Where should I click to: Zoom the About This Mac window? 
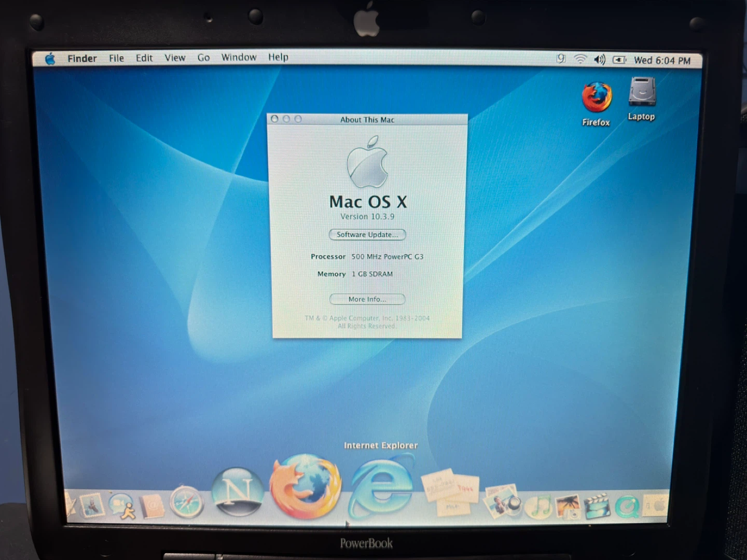pos(298,119)
